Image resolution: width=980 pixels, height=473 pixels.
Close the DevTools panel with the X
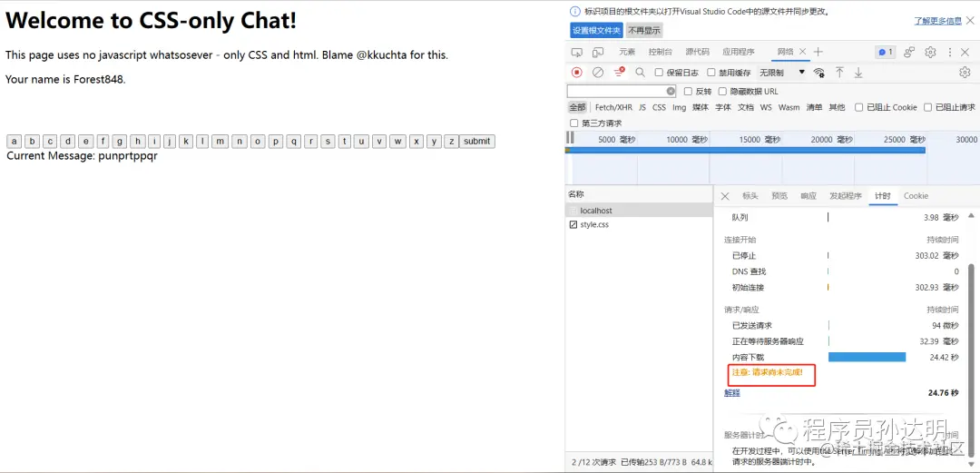(965, 52)
